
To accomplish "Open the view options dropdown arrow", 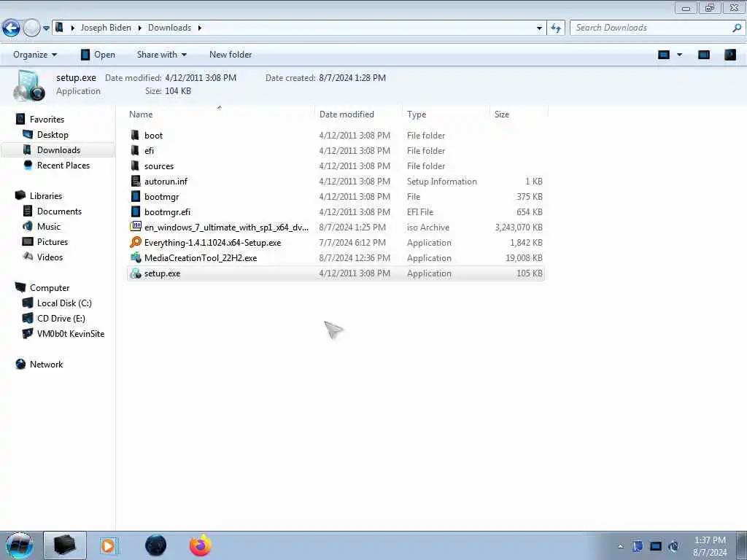I will 679,55.
